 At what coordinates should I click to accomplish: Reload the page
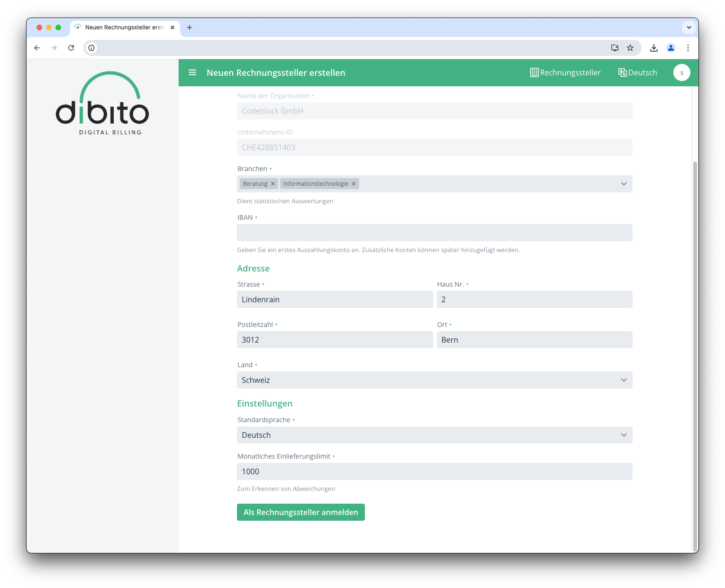pos(71,48)
